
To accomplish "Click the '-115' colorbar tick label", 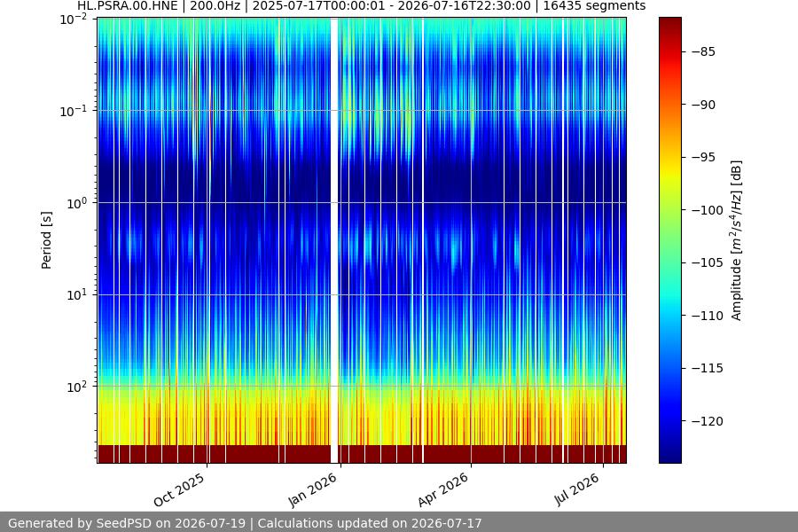I will pyautogui.click(x=708, y=368).
